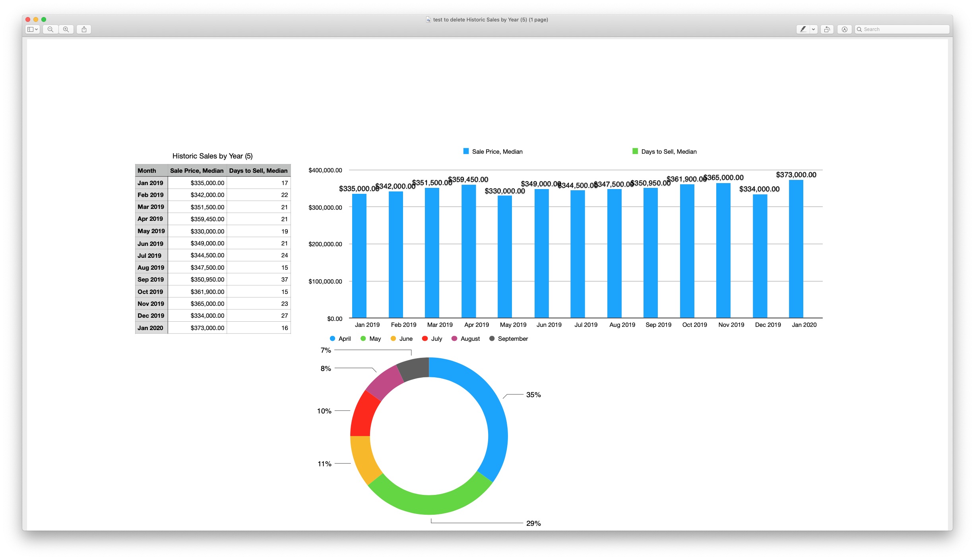The image size is (975, 560).
Task: Click the April legend dot
Action: pos(332,339)
